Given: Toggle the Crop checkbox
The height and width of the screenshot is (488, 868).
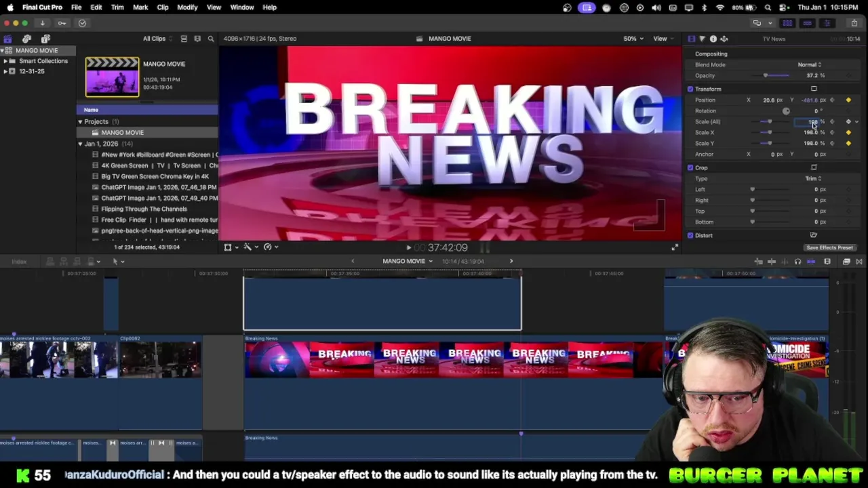Looking at the screenshot, I should 690,167.
